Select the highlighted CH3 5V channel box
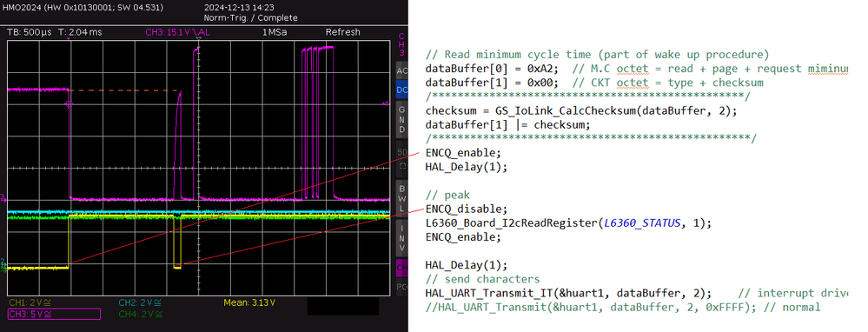The width and height of the screenshot is (868, 332). point(54,315)
